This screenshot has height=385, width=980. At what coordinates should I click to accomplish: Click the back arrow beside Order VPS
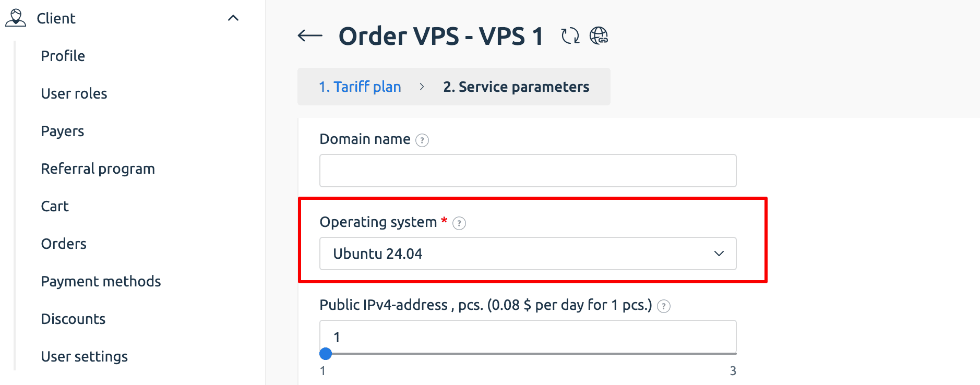click(310, 35)
